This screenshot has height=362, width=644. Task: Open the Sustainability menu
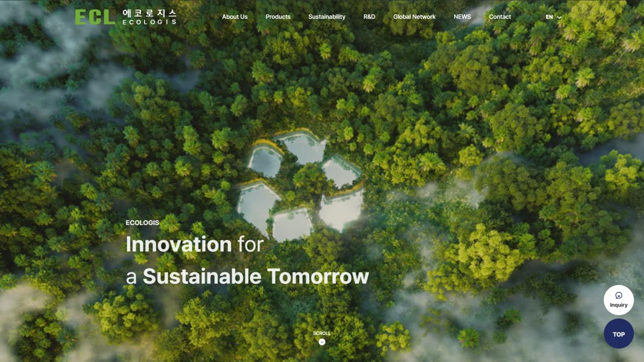(x=327, y=17)
